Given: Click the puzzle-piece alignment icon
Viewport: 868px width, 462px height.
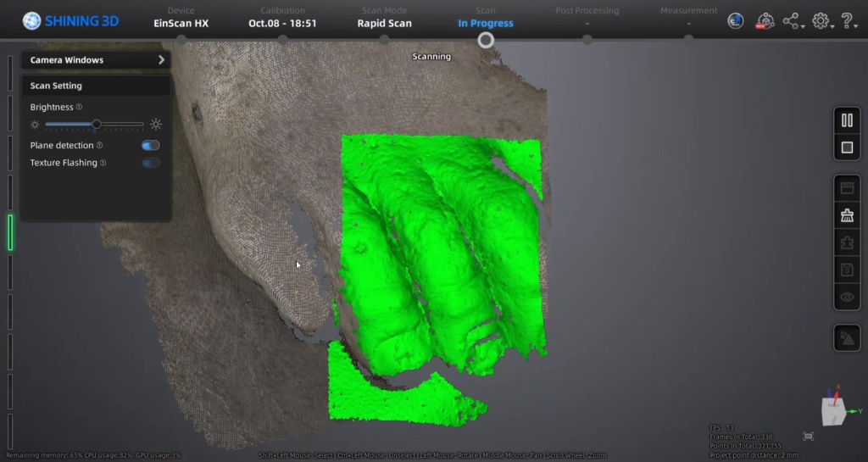Looking at the screenshot, I should tap(847, 243).
